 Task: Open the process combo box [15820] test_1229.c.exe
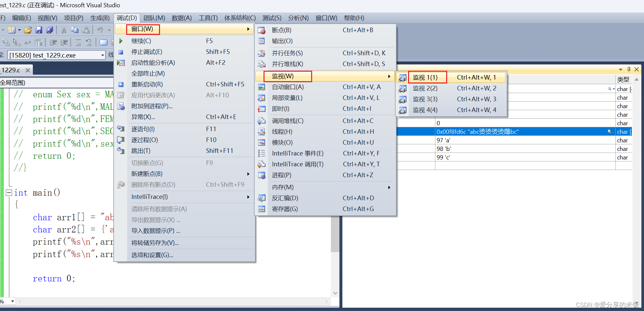(57, 55)
